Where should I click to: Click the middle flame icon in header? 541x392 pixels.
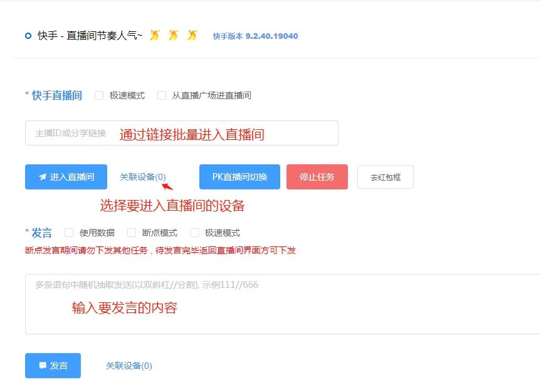174,35
